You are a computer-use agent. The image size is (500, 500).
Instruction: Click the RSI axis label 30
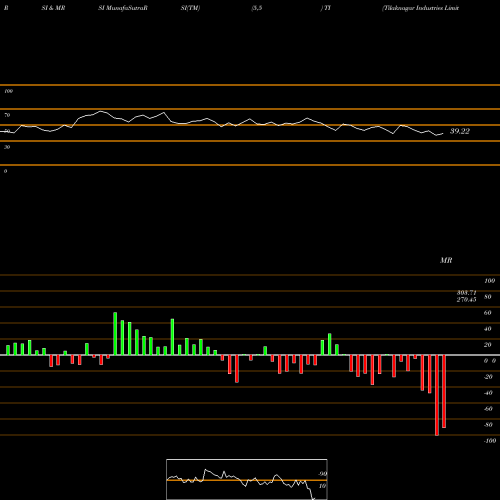coord(7,147)
